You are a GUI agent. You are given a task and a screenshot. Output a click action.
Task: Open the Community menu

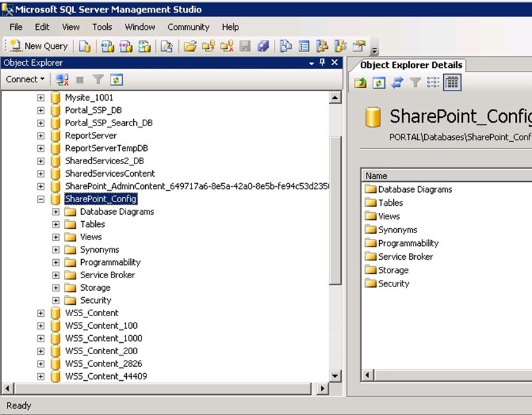[x=188, y=27]
